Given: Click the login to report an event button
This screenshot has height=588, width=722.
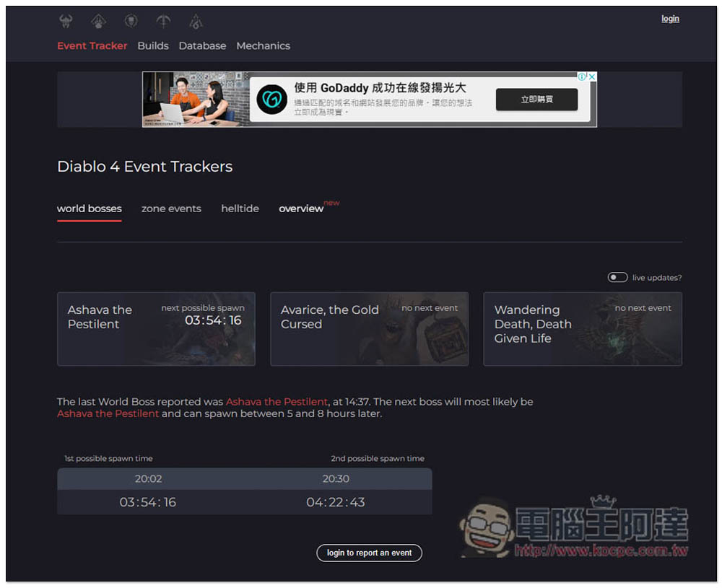Looking at the screenshot, I should coord(369,553).
